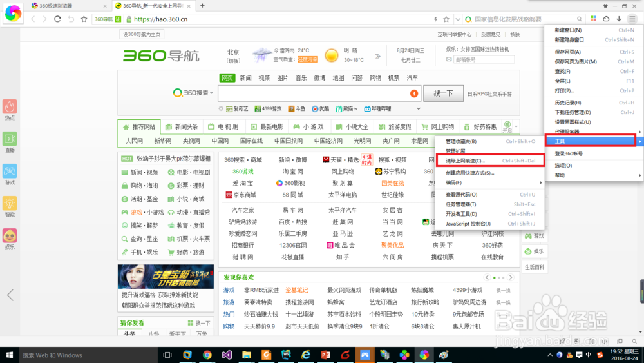This screenshot has height=363, width=644.
Task: Open Chrome from the taskbar
Action: tap(207, 355)
